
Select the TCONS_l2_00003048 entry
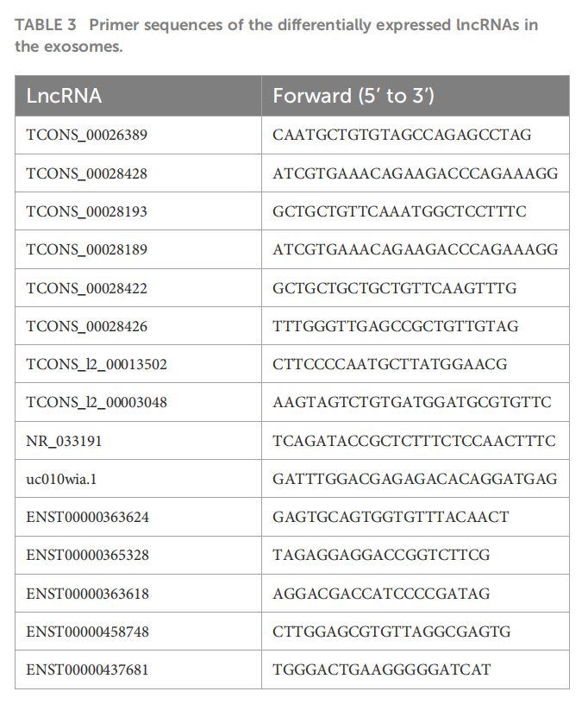point(97,402)
